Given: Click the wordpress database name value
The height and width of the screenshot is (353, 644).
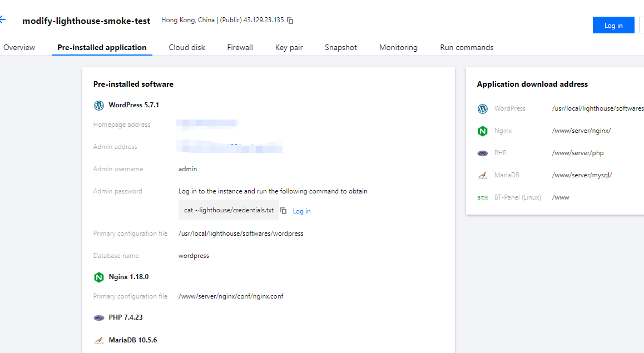Looking at the screenshot, I should click(x=194, y=256).
